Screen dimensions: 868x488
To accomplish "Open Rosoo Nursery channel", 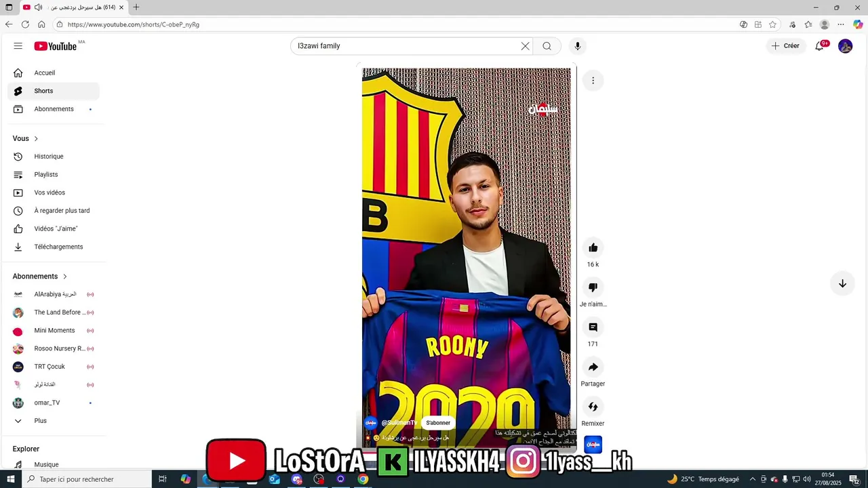I will [54, 348].
